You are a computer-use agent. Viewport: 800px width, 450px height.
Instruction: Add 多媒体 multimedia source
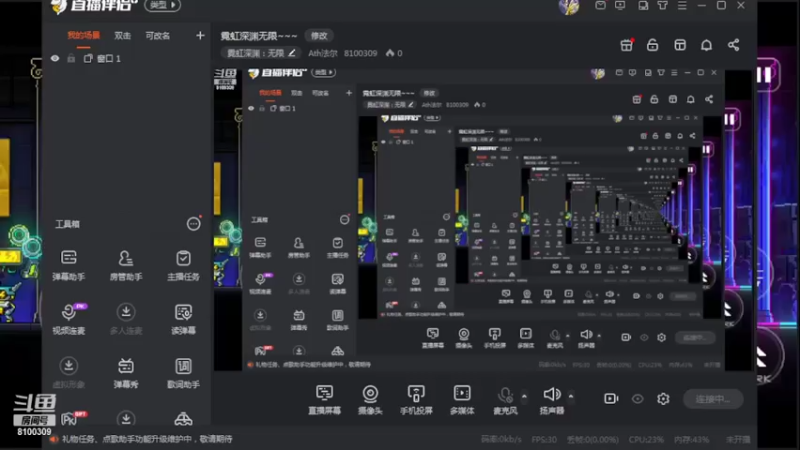(x=462, y=399)
